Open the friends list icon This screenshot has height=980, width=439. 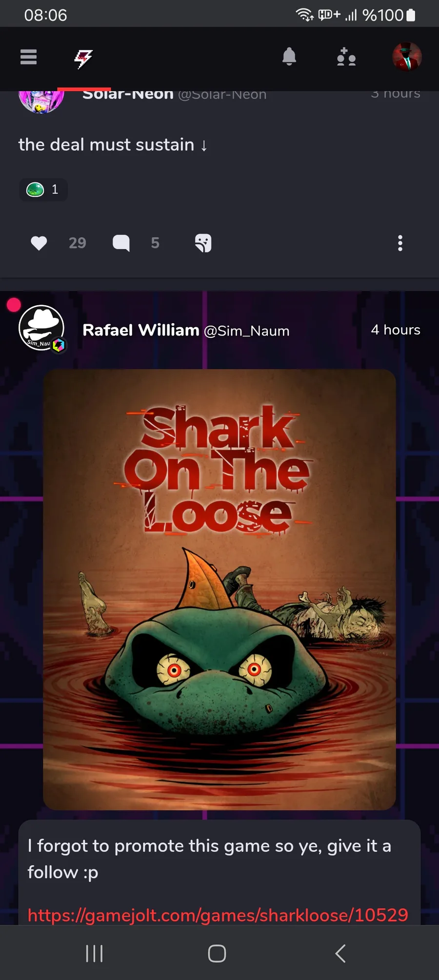coord(346,57)
